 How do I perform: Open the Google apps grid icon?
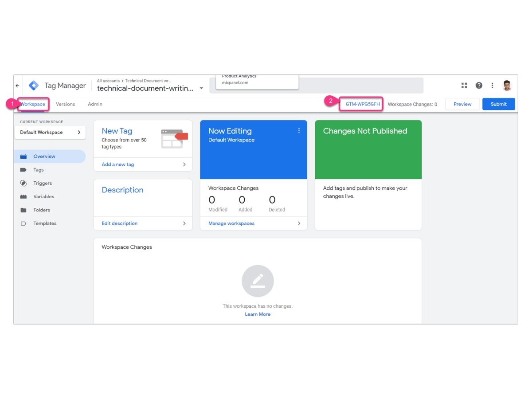pos(464,86)
